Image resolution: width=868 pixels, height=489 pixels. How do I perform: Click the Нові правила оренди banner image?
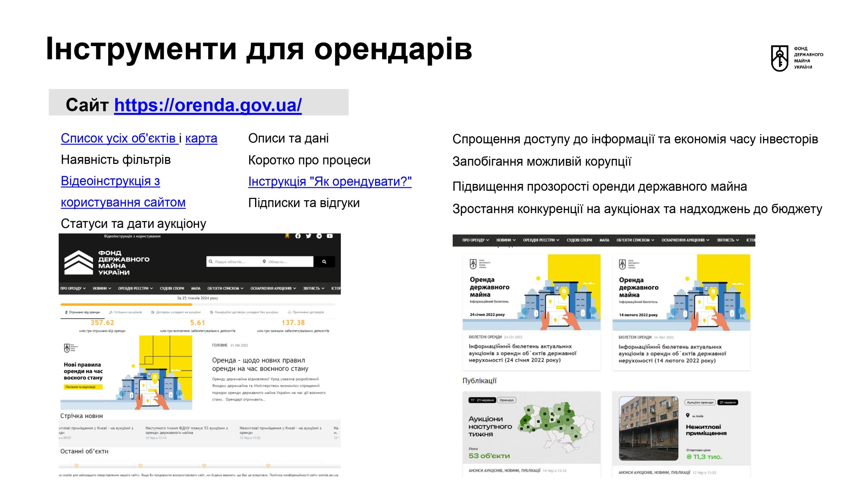[x=126, y=373]
